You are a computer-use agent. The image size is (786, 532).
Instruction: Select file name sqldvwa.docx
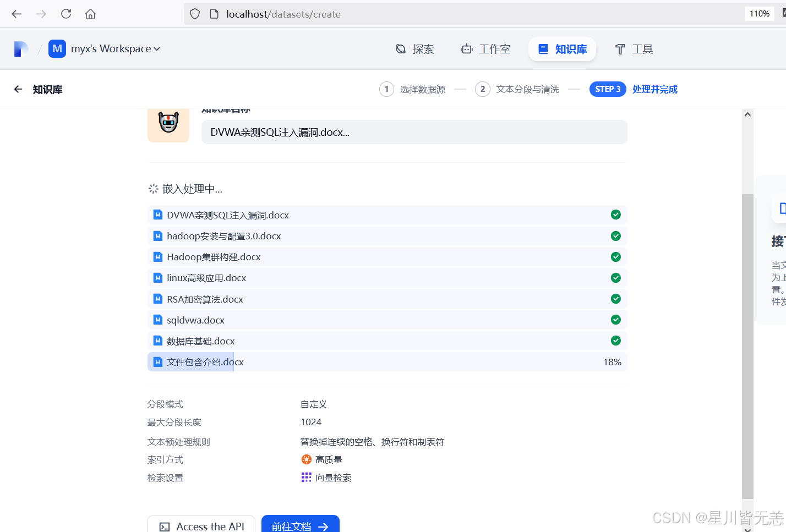click(x=195, y=320)
